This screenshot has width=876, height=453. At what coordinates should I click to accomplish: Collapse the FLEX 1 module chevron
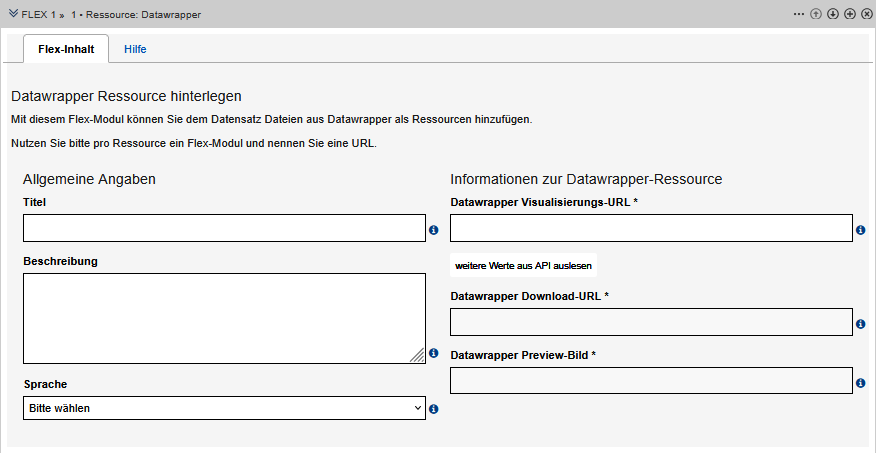pos(14,14)
